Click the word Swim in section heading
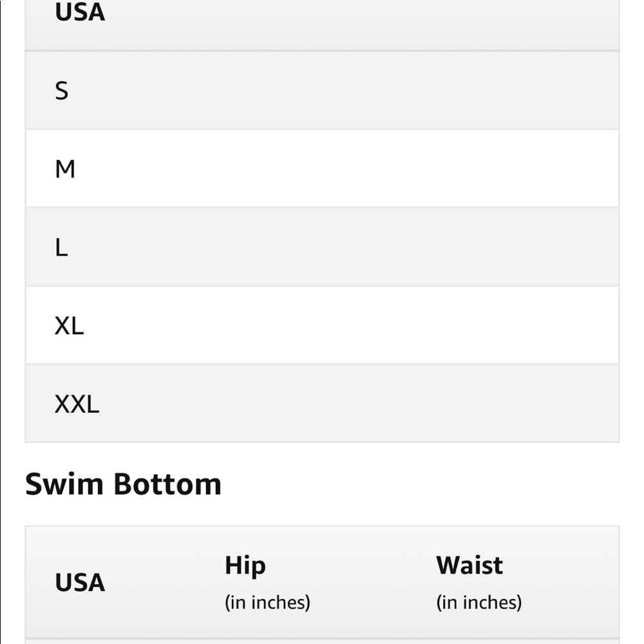Image resolution: width=644 pixels, height=644 pixels. point(64,484)
